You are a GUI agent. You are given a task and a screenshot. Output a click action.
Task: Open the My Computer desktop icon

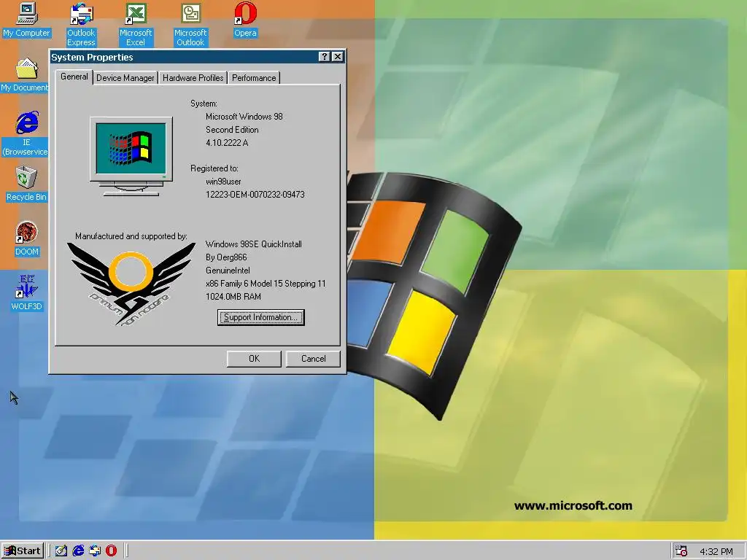pyautogui.click(x=26, y=19)
